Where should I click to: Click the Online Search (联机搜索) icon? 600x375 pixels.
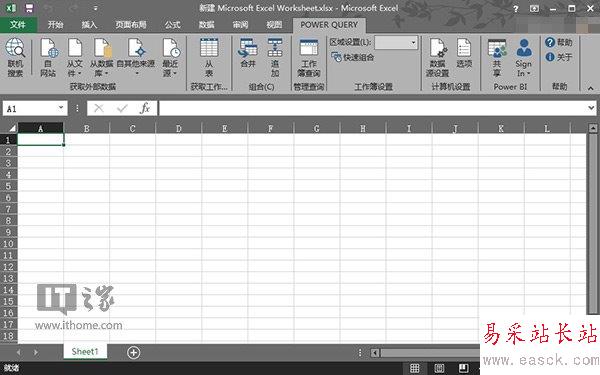[x=15, y=57]
